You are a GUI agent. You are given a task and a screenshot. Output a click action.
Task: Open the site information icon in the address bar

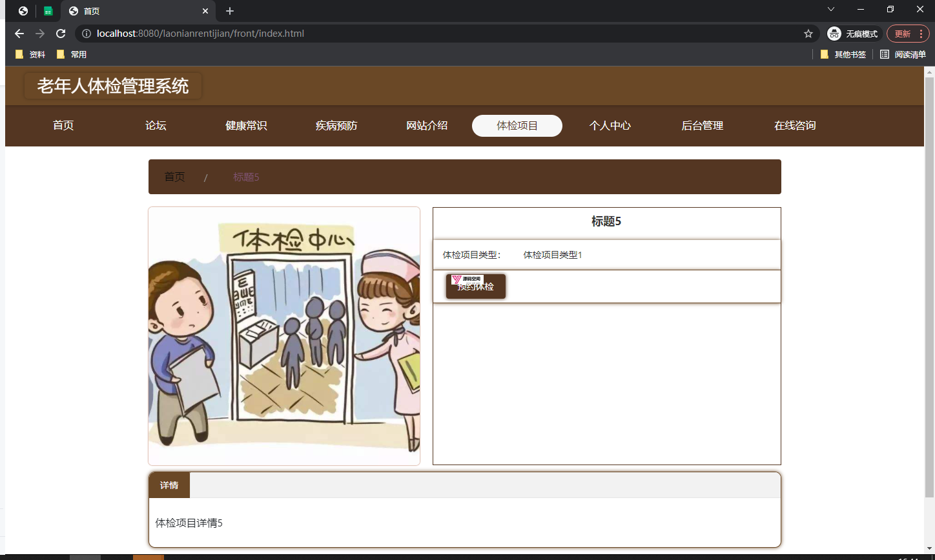[87, 34]
